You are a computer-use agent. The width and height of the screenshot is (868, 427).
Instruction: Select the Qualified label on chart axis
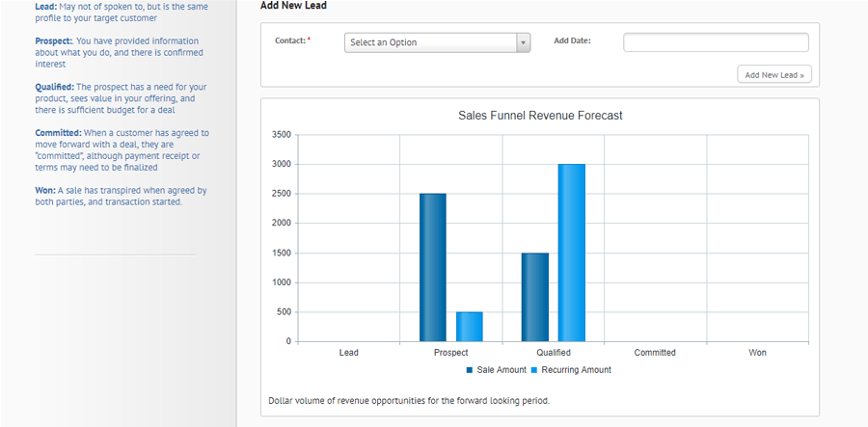pyautogui.click(x=554, y=353)
